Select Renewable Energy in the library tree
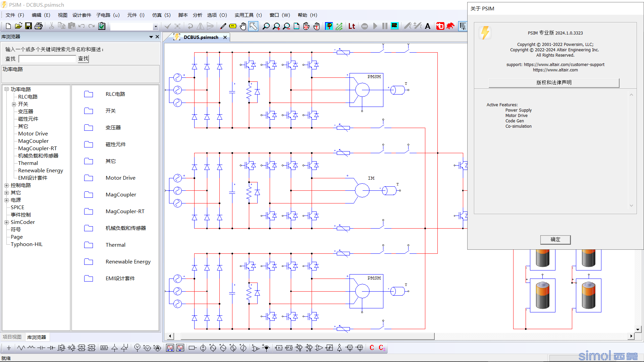This screenshot has width=644, height=362. pyautogui.click(x=40, y=171)
